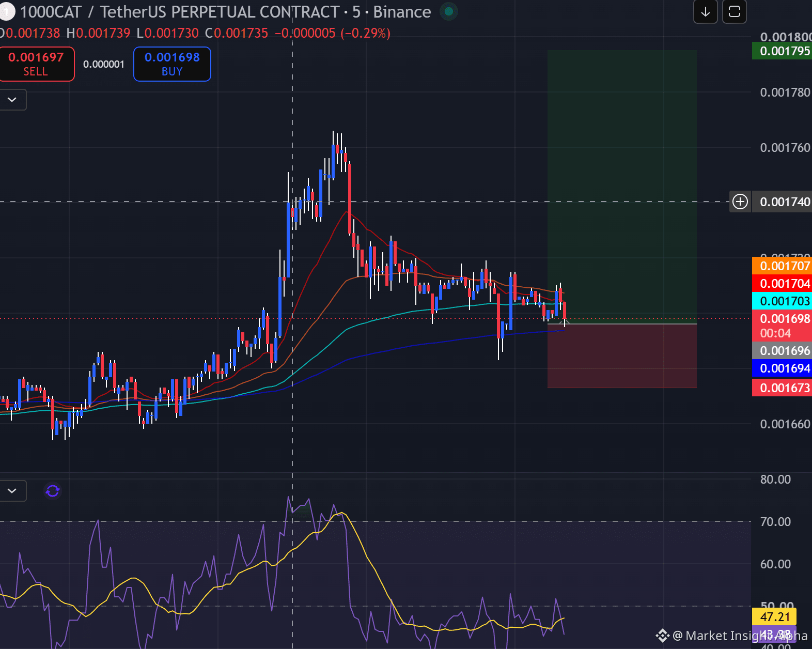The height and width of the screenshot is (649, 812).
Task: Click the gray 0.001696 price label
Action: [782, 351]
